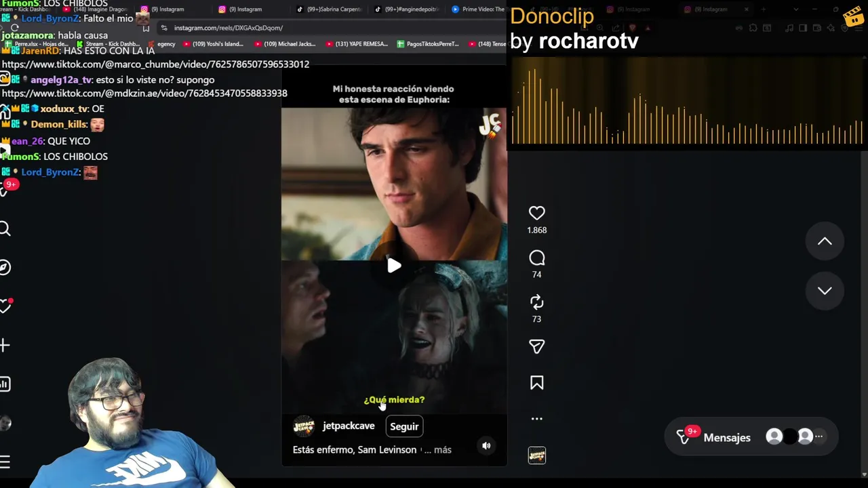Open the three dots beside message avatars
Image resolution: width=868 pixels, height=488 pixels.
818,436
